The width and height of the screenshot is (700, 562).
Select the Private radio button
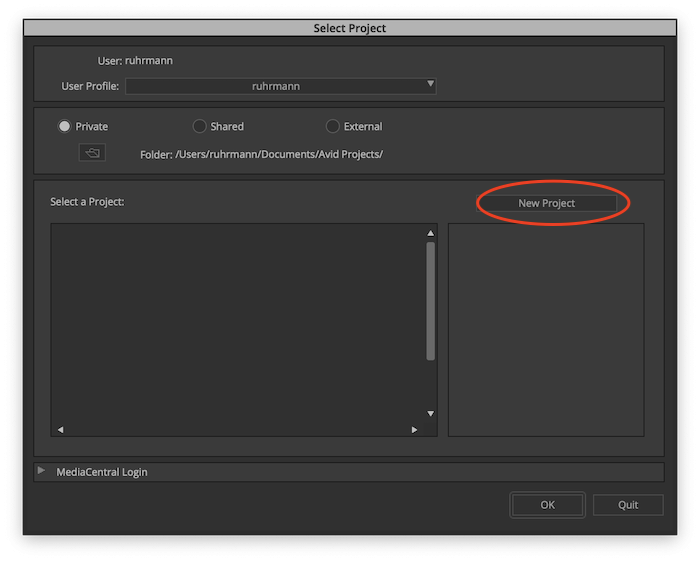(x=66, y=127)
